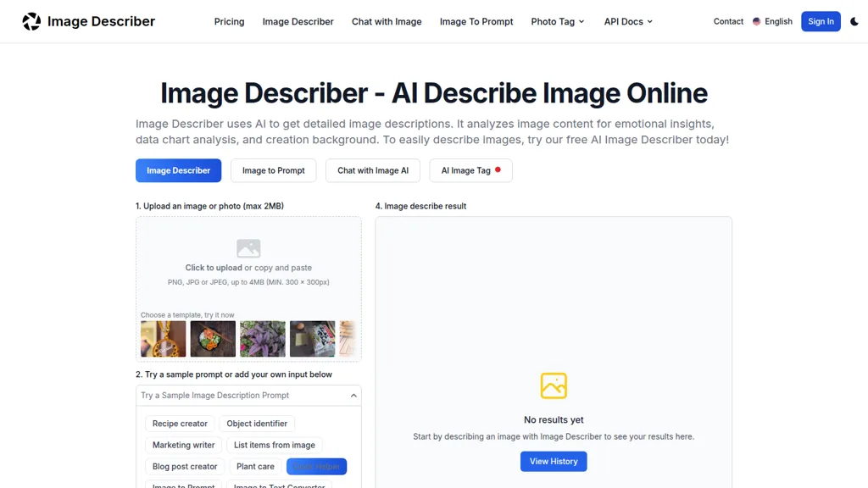The width and height of the screenshot is (868, 488).
Task: Switch to the Chat with Image AI tab
Action: point(373,170)
